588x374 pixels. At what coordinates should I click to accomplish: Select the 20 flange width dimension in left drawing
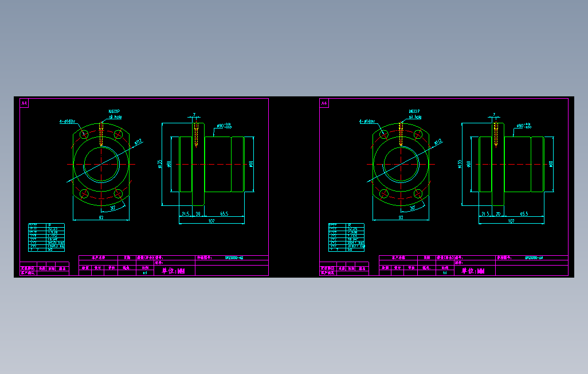[x=198, y=213]
